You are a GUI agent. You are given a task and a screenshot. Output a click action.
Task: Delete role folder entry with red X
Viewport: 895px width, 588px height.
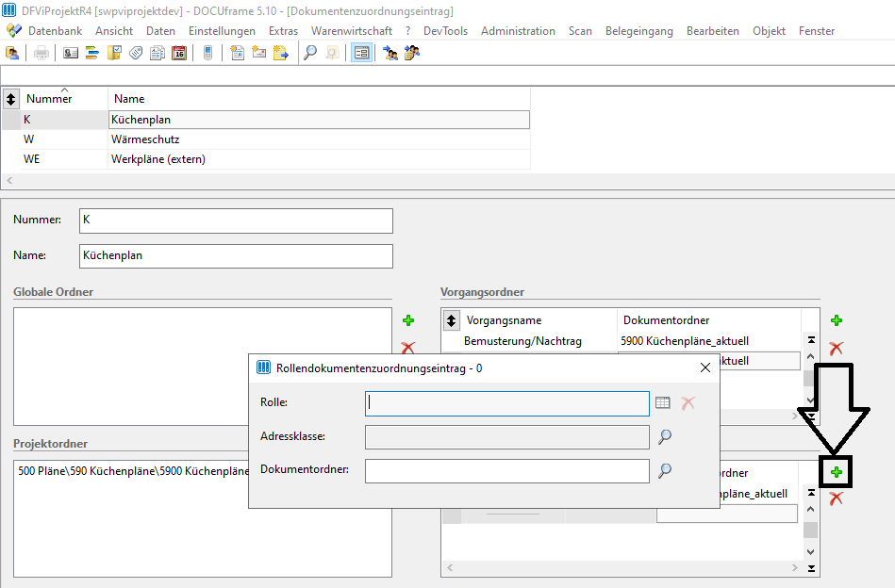click(x=837, y=498)
